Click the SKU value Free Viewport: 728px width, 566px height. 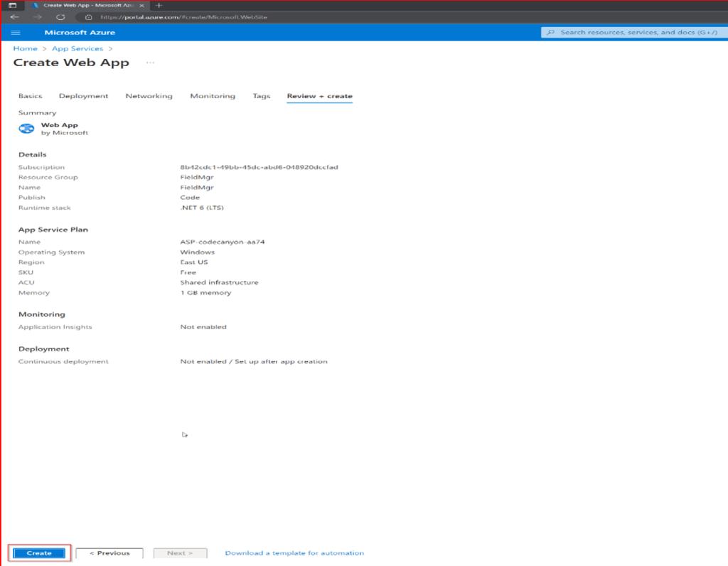(x=188, y=272)
